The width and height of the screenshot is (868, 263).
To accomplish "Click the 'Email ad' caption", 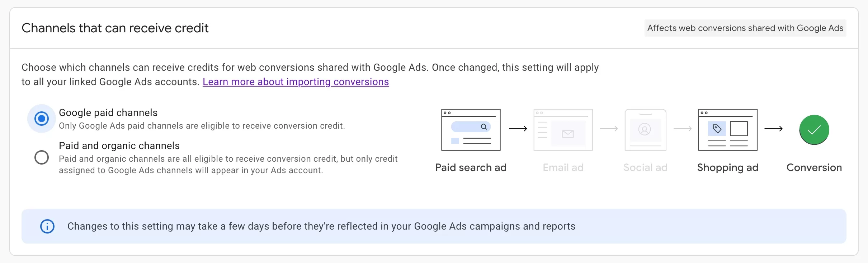I will [x=563, y=167].
